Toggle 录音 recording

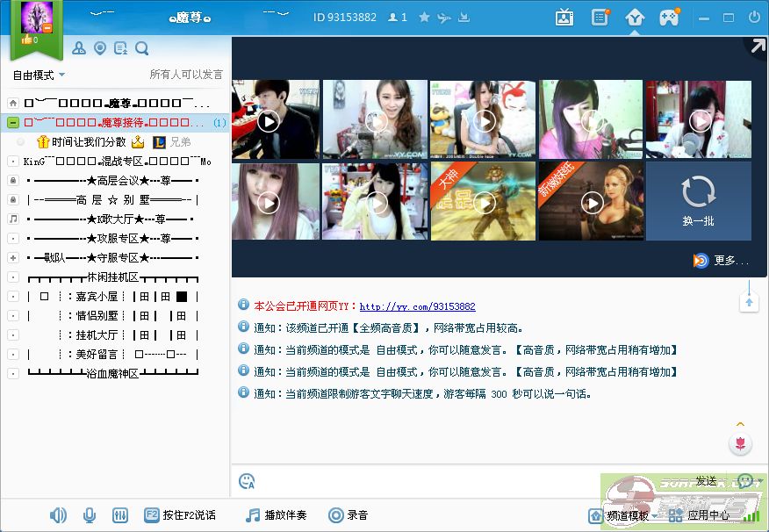(349, 514)
